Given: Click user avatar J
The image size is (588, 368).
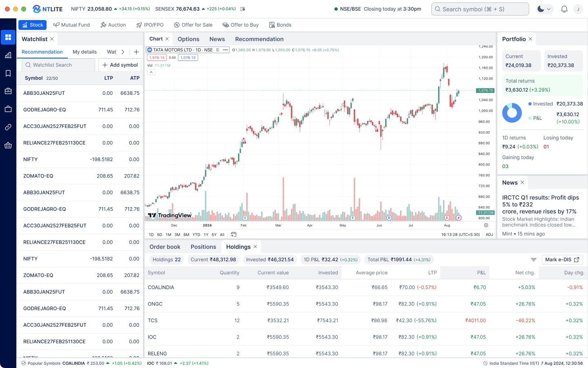Looking at the screenshot, I should pos(578,9).
